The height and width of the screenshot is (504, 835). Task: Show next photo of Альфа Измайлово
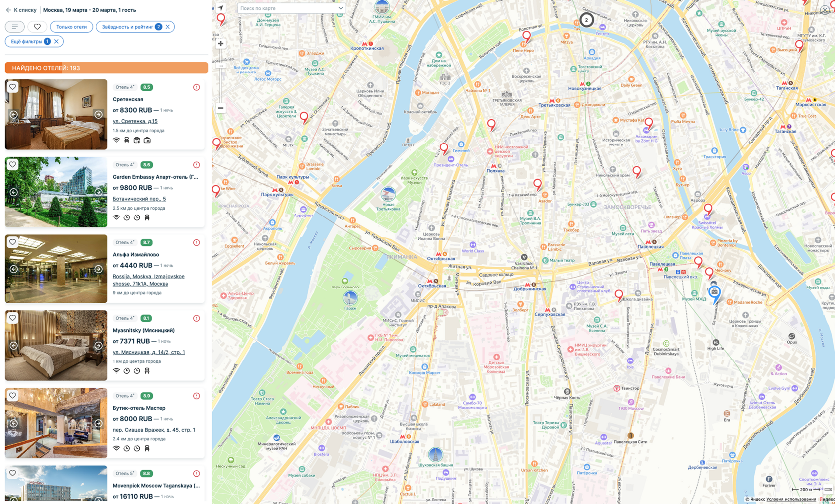click(99, 269)
